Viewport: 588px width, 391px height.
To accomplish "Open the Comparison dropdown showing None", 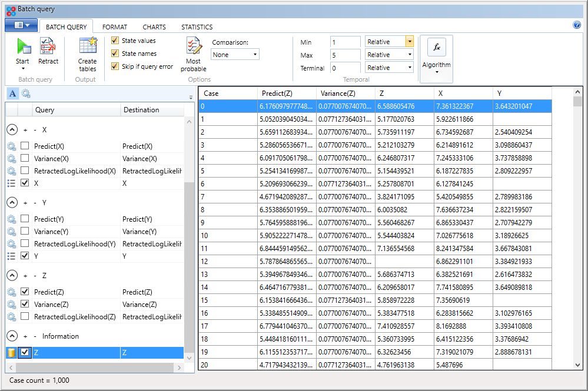I will pos(235,54).
